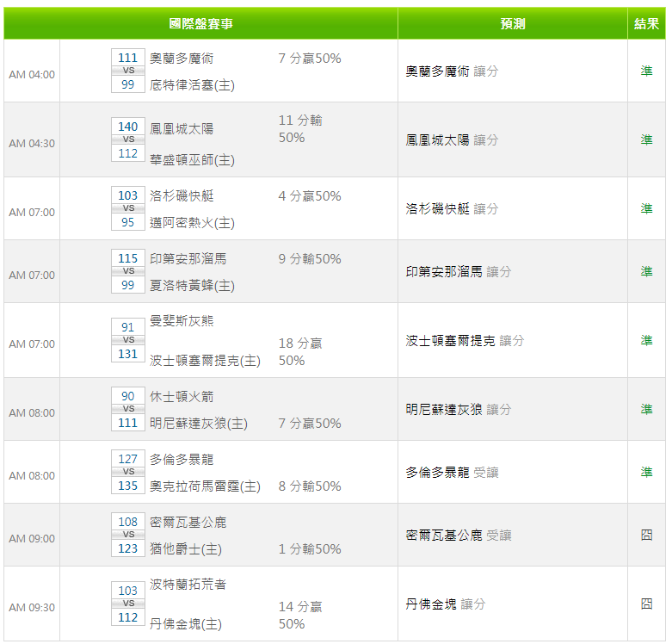Click team name 奧克拉荷馬雷霆(主)

(x=205, y=486)
